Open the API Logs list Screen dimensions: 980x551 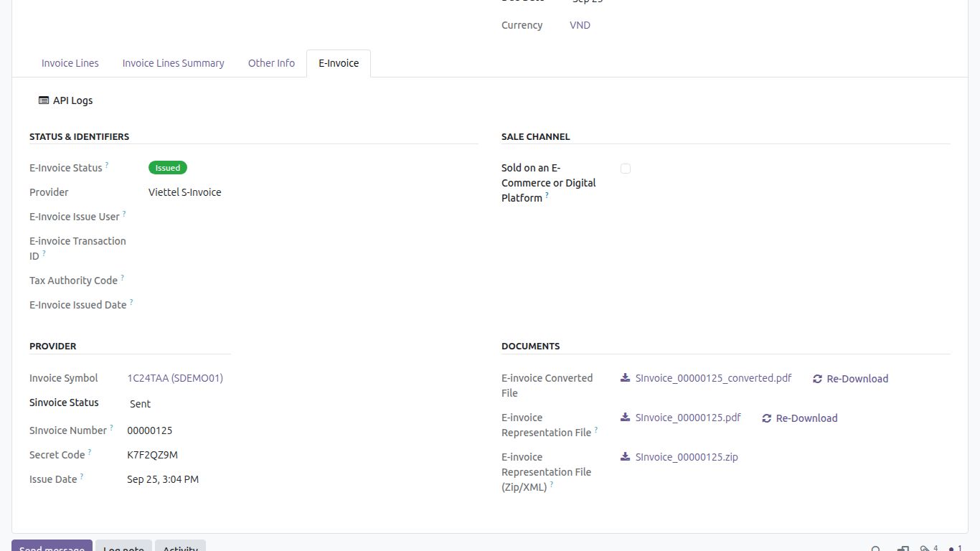[66, 100]
